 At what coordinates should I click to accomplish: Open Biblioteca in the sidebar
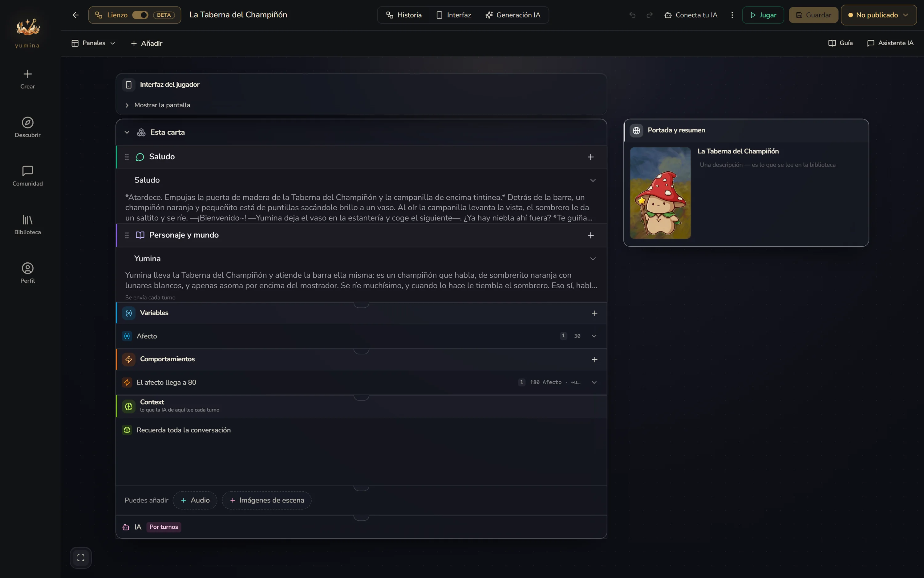[27, 224]
